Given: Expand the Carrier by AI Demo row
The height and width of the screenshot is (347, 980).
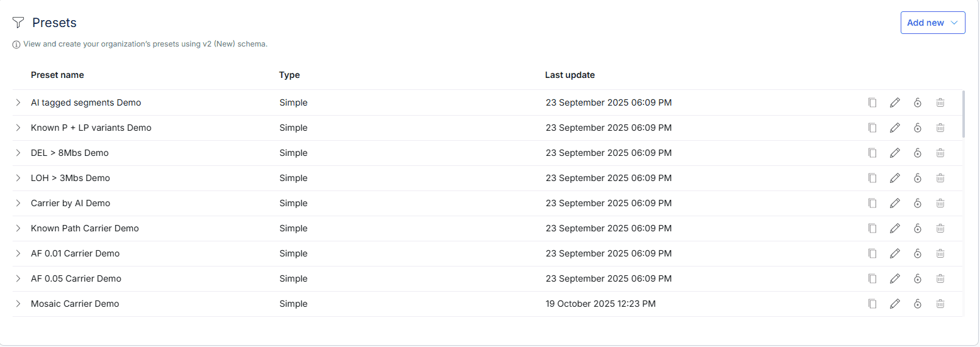Looking at the screenshot, I should click(18, 203).
